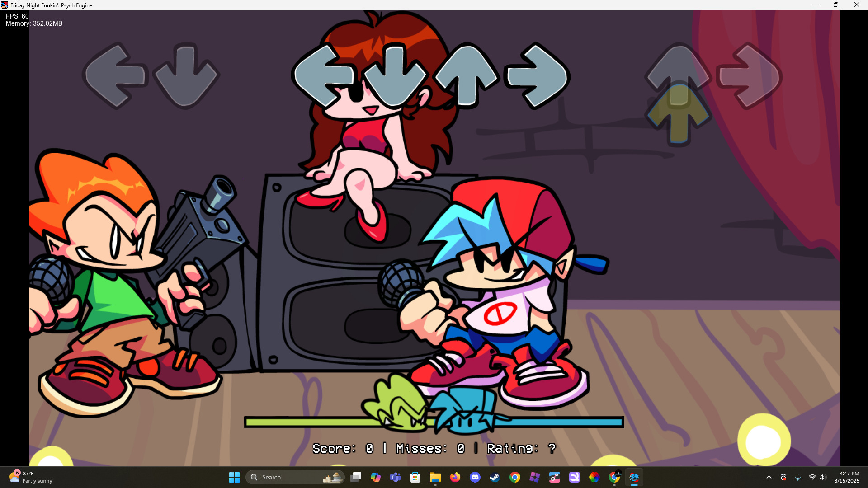Open Microsoft Store from taskbar
The image size is (868, 488).
point(415,477)
